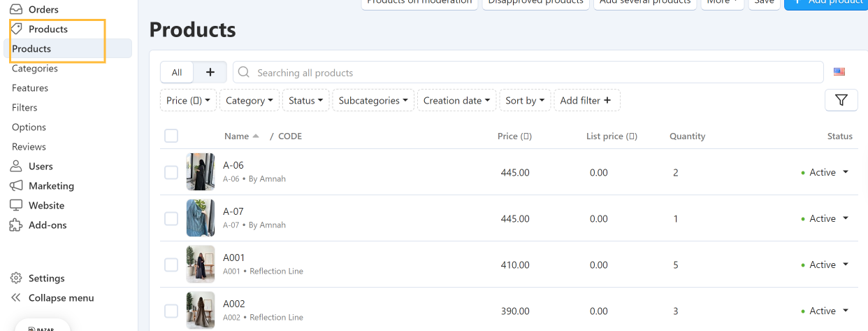
Task: Open the A002 product thumbnail
Action: click(201, 311)
